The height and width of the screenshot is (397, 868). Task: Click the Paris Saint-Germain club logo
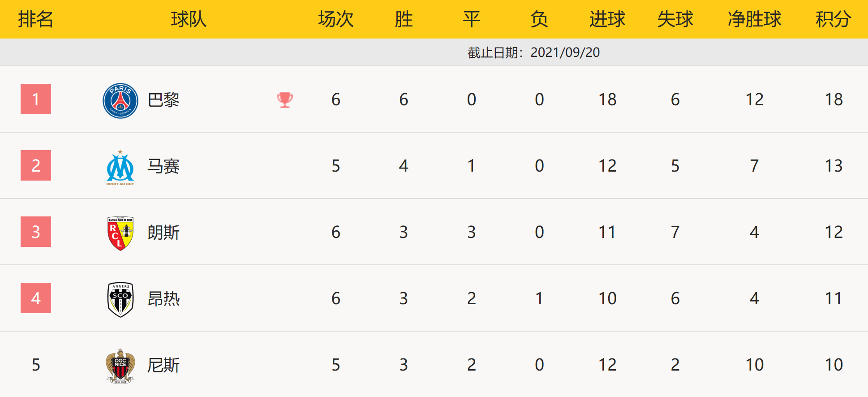tap(120, 100)
